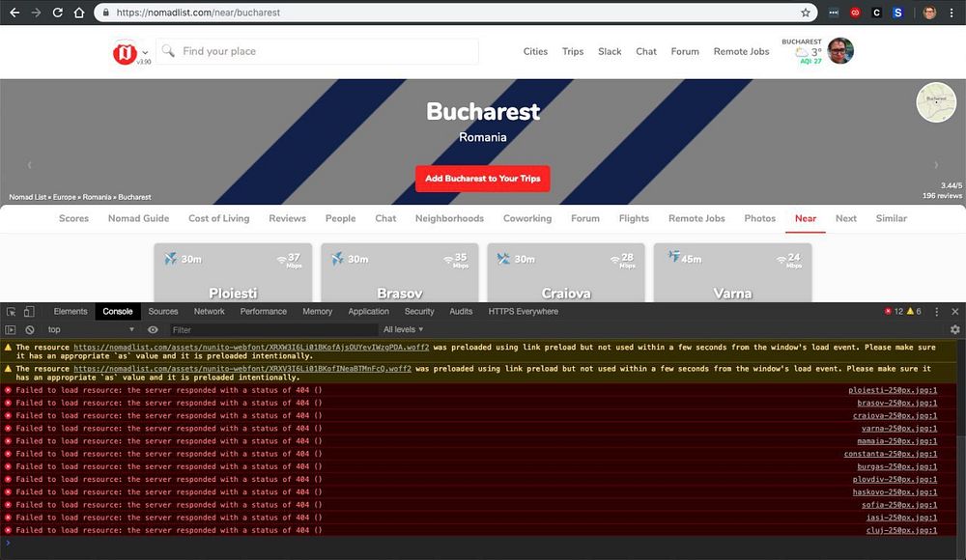
Task: Toggle the live expression eye icon
Action: 153,329
